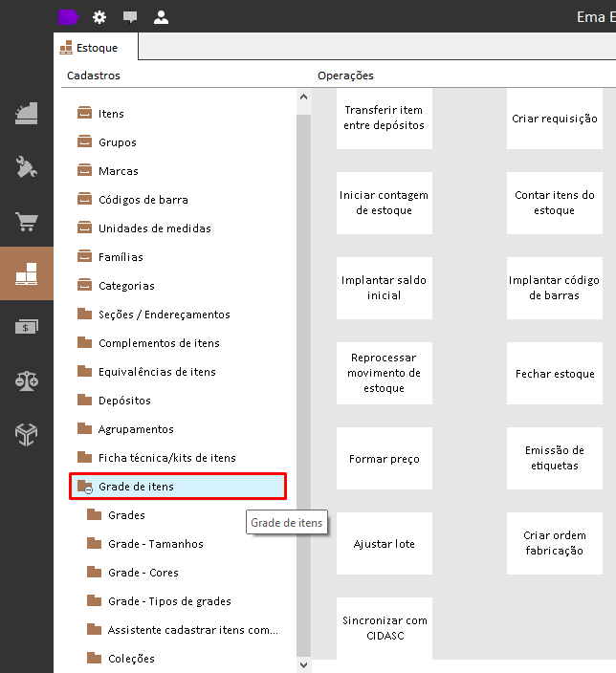Click Emissão de etiquetas button
The height and width of the screenshot is (673, 616).
pyautogui.click(x=554, y=459)
